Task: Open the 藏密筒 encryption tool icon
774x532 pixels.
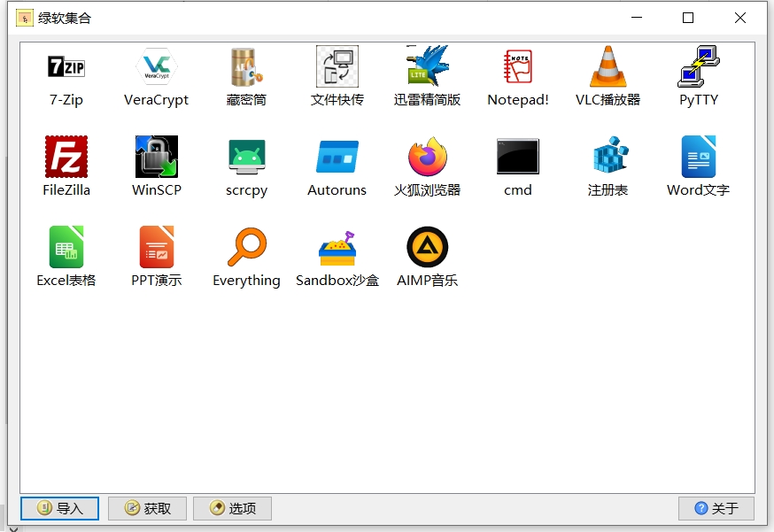Action: click(x=247, y=66)
